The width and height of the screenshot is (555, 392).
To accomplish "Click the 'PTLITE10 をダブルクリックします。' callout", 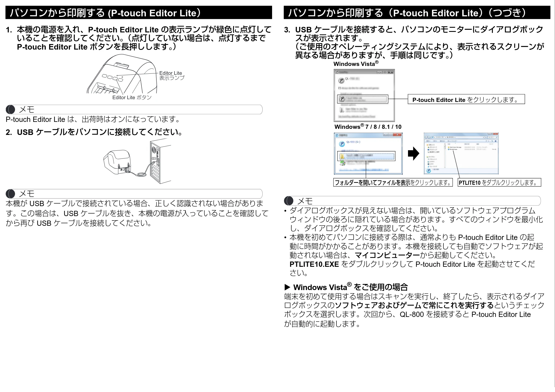I will point(499,183).
